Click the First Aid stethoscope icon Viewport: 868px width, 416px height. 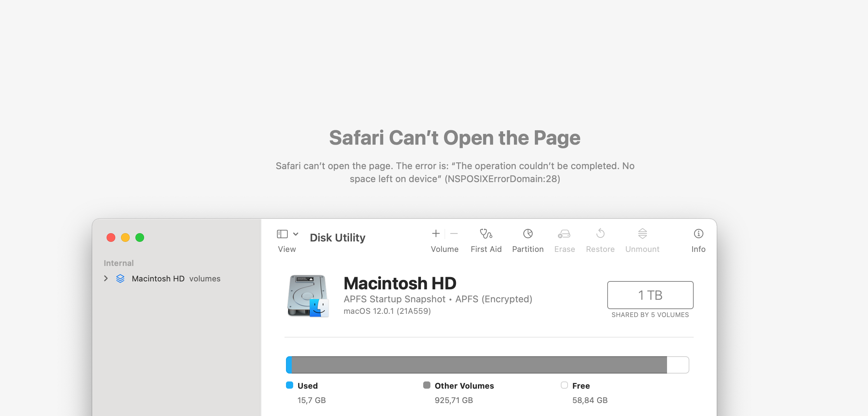click(486, 234)
